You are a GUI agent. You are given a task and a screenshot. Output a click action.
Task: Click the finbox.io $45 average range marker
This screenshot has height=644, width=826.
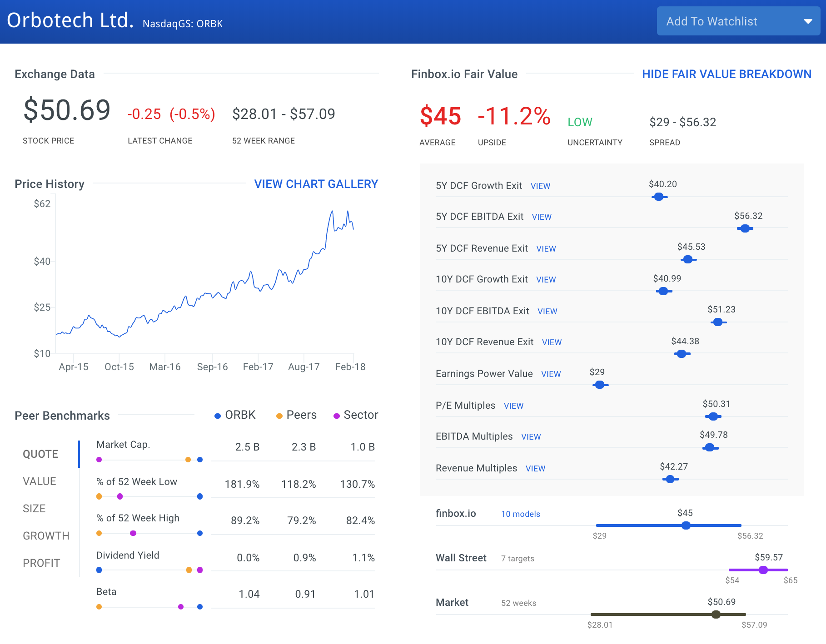coord(686,525)
